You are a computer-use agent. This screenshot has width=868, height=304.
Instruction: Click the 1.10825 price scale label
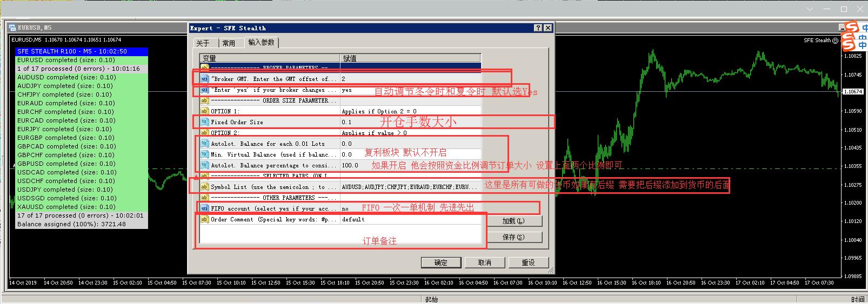click(x=853, y=56)
